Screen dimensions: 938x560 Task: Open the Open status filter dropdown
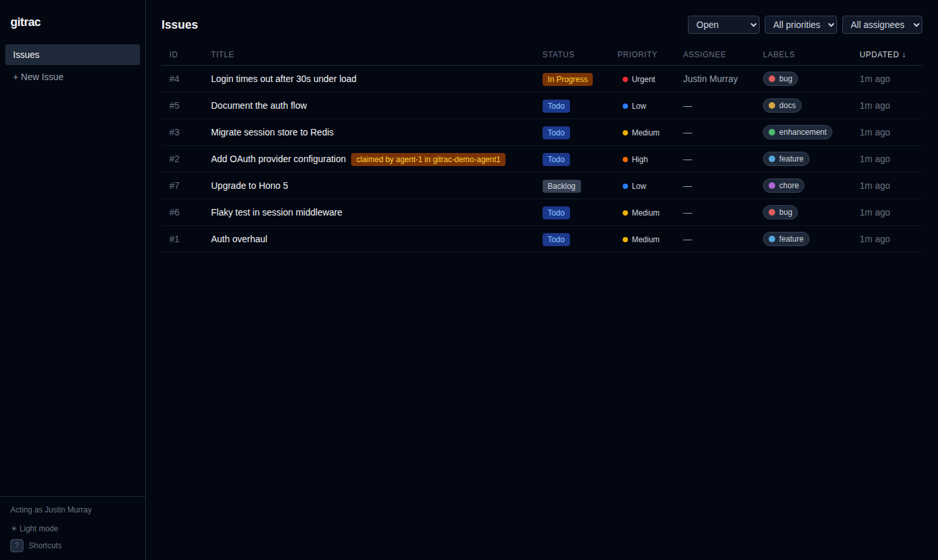click(x=724, y=25)
